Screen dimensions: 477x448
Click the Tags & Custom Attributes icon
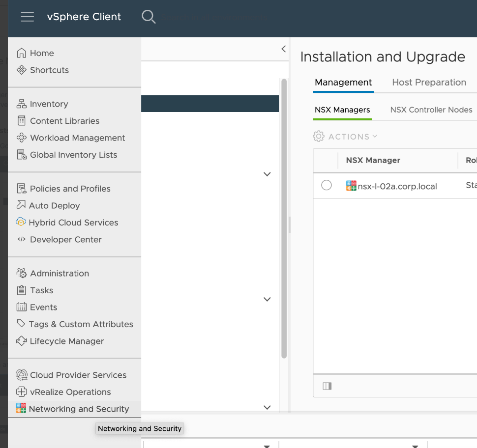[x=21, y=324]
